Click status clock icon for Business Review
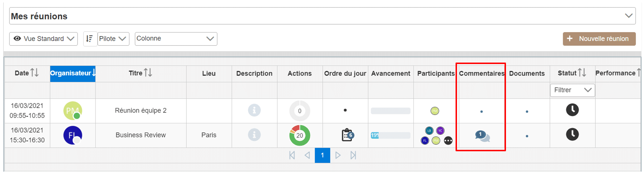This screenshot has height=177, width=644. pos(572,134)
